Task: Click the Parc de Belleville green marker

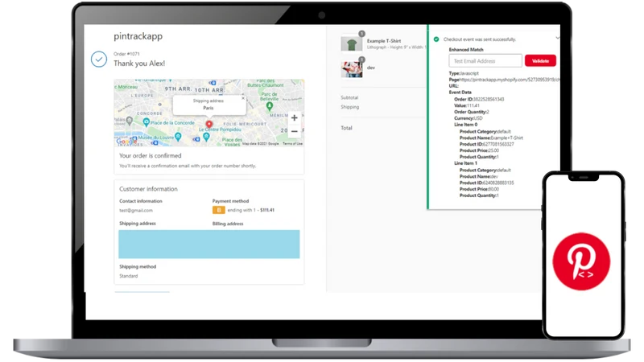Action: click(x=270, y=106)
